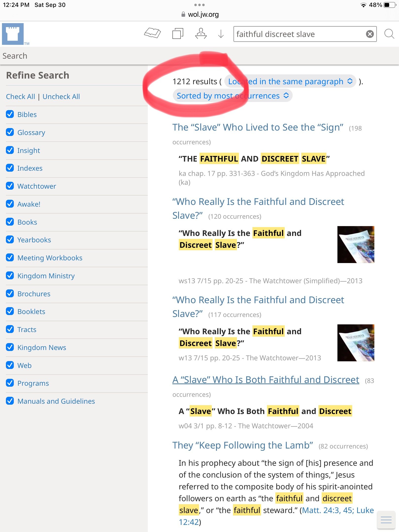Open first 'Who Really Is the Faithful' result with 120 occurrences

(x=258, y=208)
